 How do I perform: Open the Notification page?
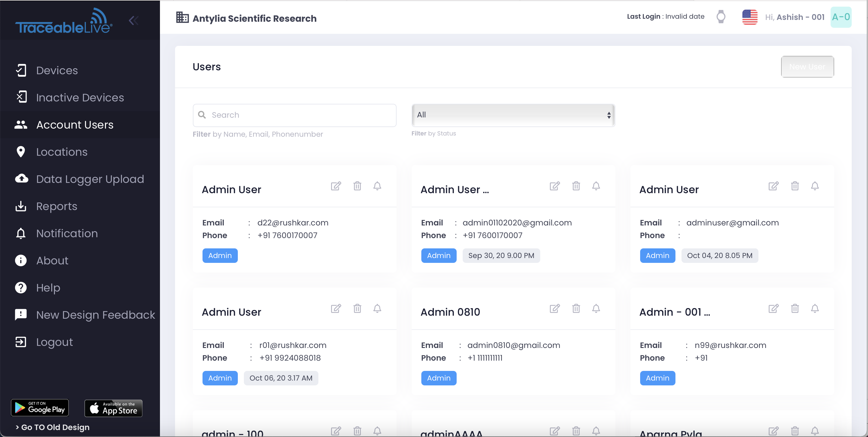pyautogui.click(x=80, y=234)
